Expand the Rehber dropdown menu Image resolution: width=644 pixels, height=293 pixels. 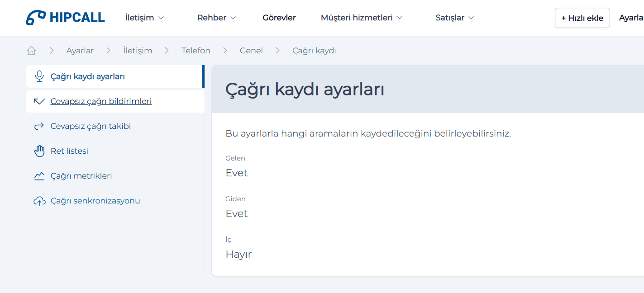pyautogui.click(x=216, y=18)
